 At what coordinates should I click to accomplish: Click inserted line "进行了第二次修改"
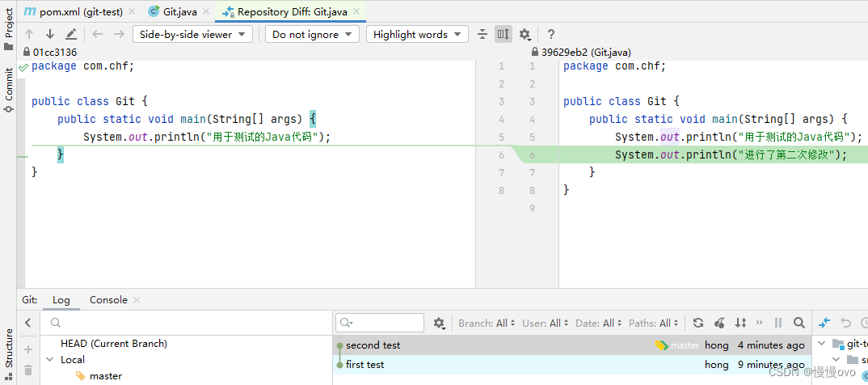coord(731,154)
